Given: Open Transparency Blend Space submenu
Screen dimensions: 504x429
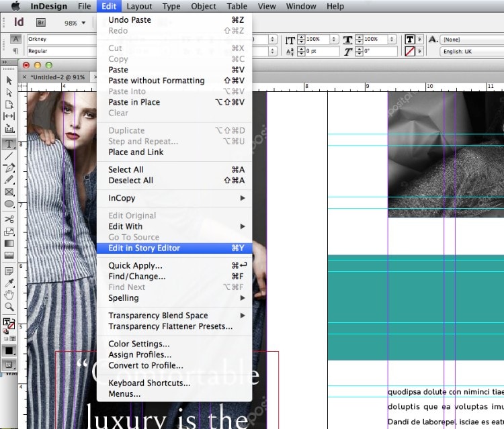Looking at the screenshot, I should pyautogui.click(x=174, y=316).
